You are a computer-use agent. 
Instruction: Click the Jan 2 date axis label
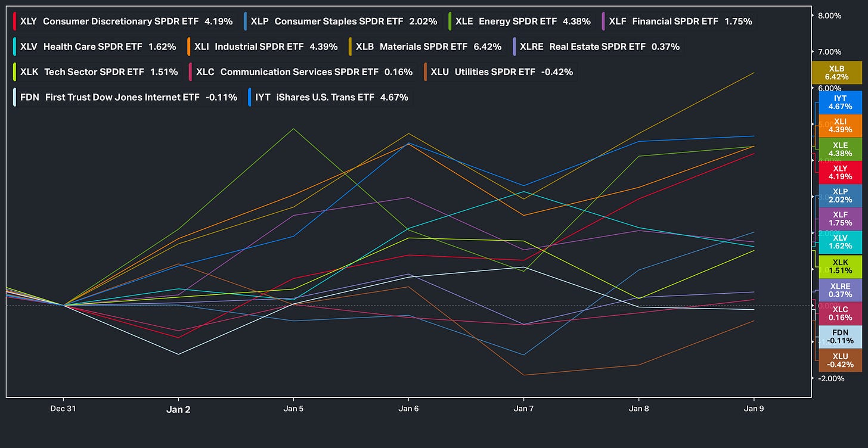(178, 409)
